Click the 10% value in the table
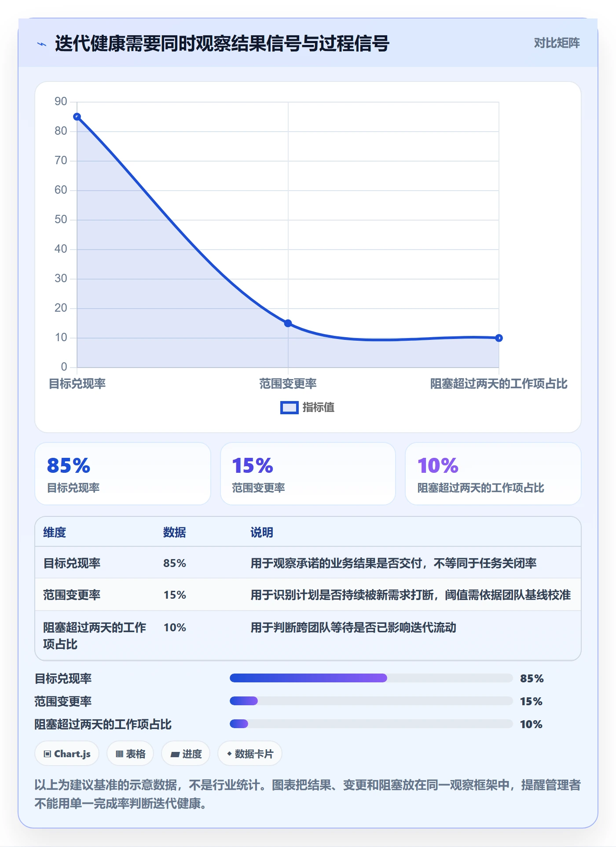The width and height of the screenshot is (616, 847). [175, 627]
